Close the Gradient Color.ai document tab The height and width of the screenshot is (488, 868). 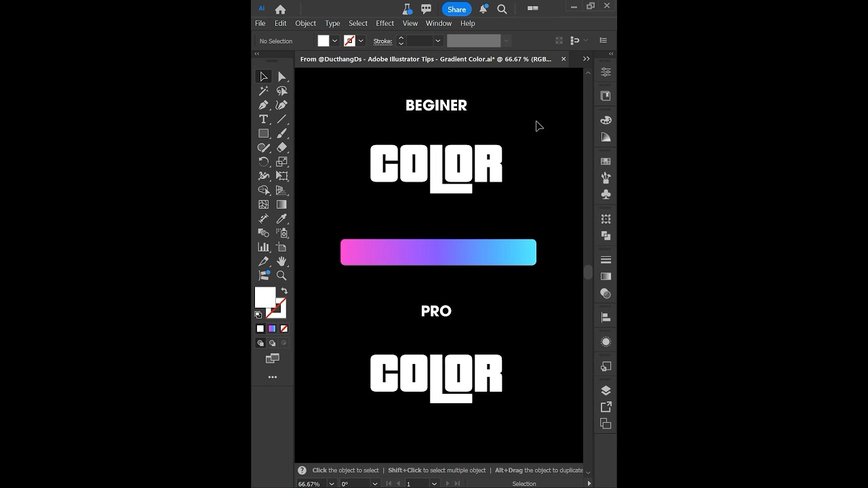pyautogui.click(x=564, y=59)
